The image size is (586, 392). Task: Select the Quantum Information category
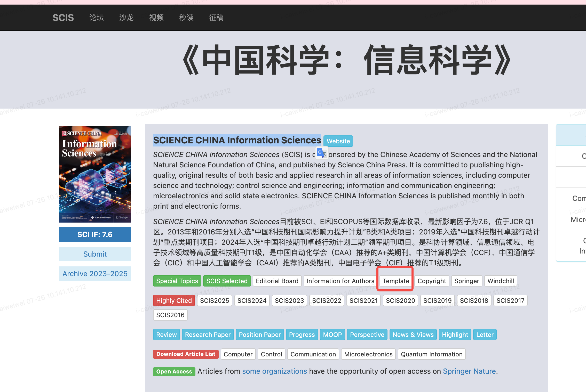pyautogui.click(x=431, y=354)
